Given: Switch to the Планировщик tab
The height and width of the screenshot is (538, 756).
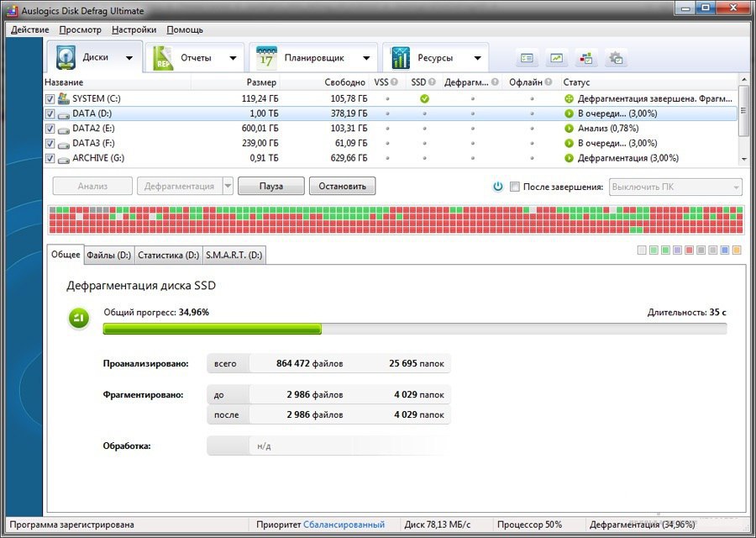Looking at the screenshot, I should [313, 58].
